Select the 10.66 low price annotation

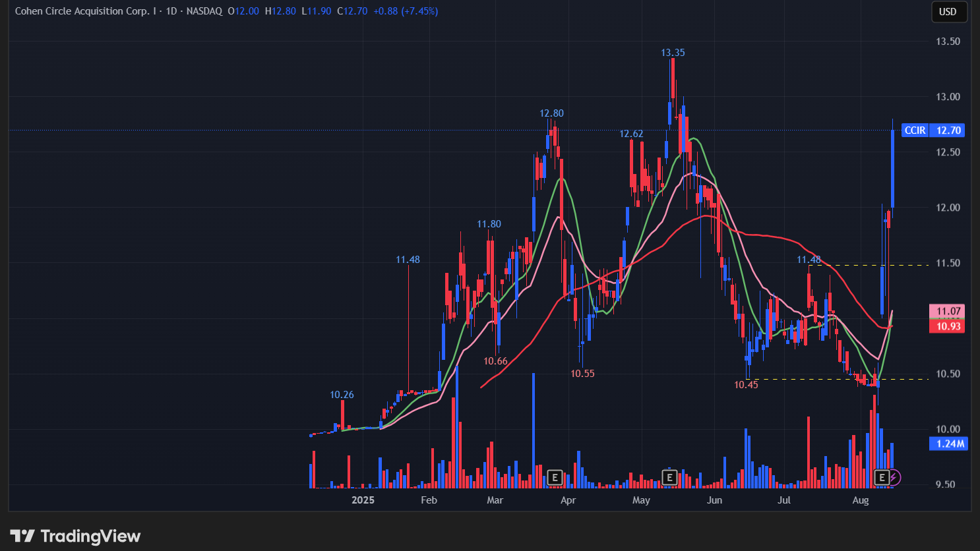[495, 361]
